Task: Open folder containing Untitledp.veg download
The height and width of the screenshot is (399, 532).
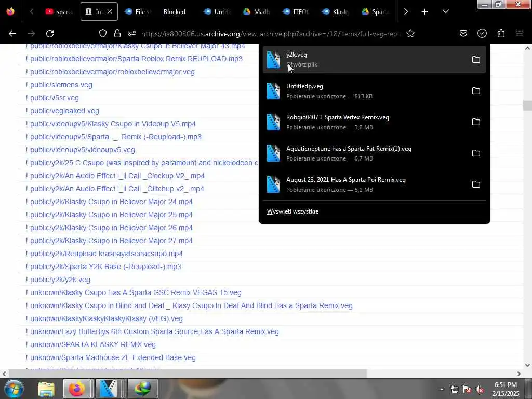Action: click(476, 91)
